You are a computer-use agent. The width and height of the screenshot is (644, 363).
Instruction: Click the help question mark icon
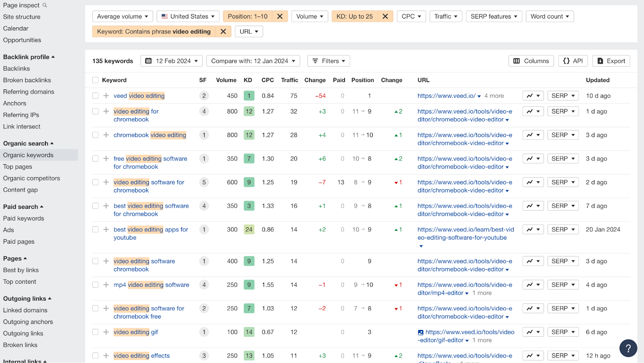[x=628, y=348]
